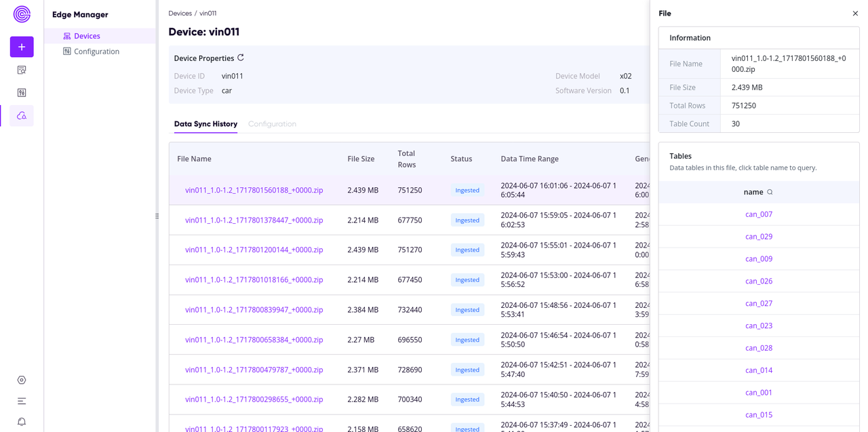Click Device ID value vin011

click(x=233, y=77)
